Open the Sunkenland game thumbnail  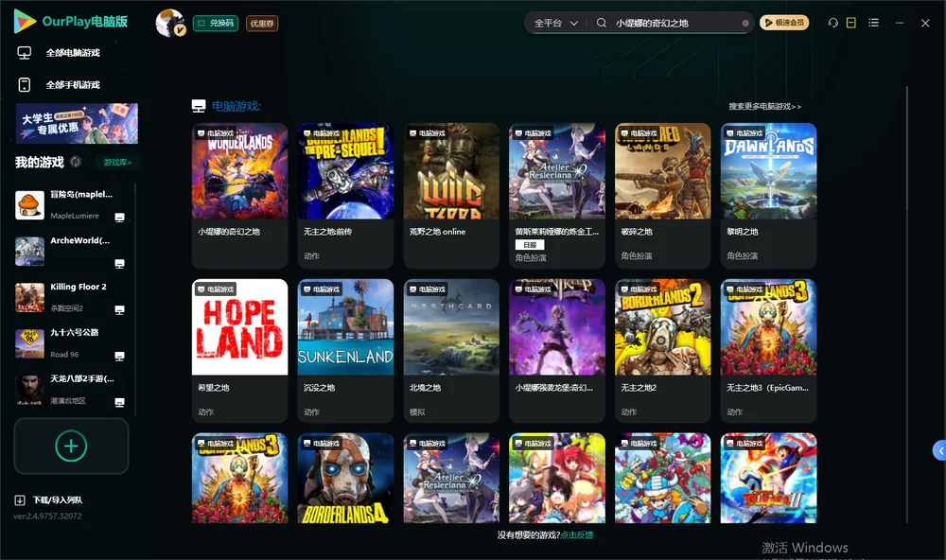[x=345, y=327]
